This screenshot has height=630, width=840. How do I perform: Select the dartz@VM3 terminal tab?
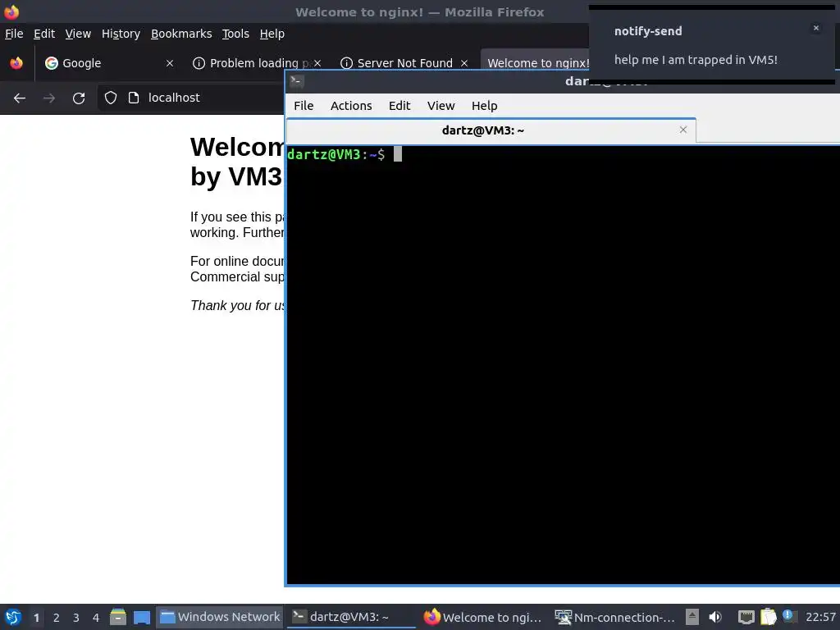[482, 130]
